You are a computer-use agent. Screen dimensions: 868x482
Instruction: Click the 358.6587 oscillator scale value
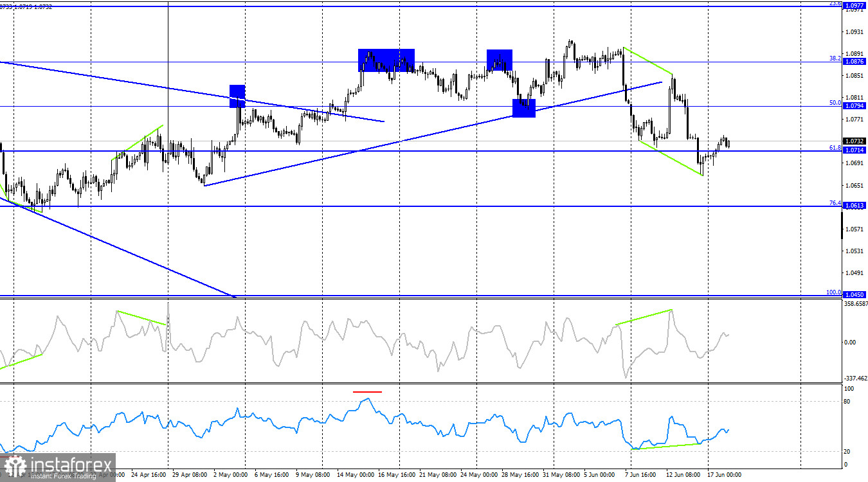[x=855, y=304]
